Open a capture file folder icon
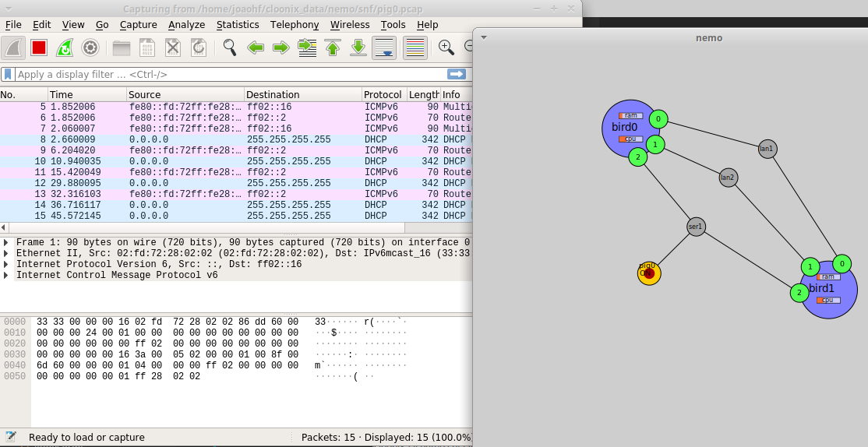This screenshot has width=868, height=447. coord(122,48)
